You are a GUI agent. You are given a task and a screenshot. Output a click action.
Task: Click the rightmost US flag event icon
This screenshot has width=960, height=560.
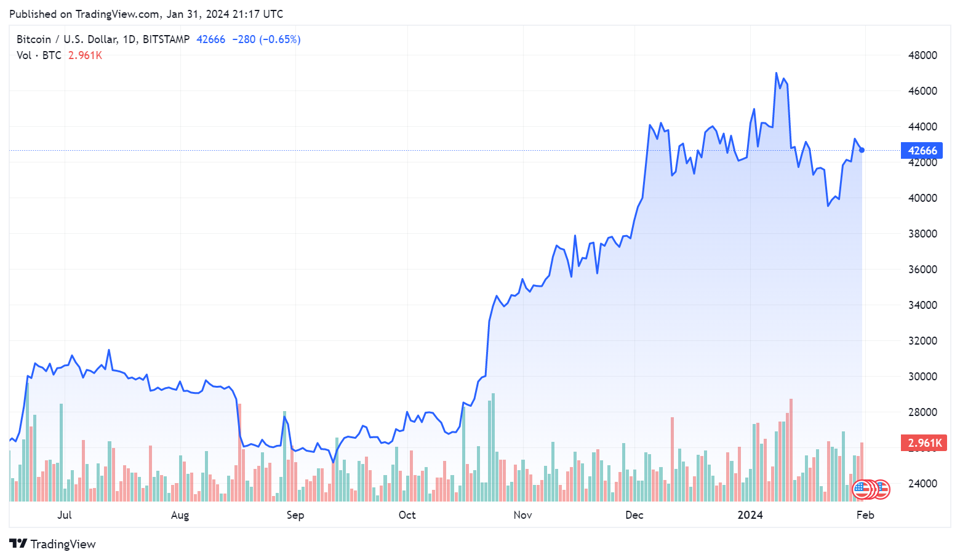click(882, 489)
